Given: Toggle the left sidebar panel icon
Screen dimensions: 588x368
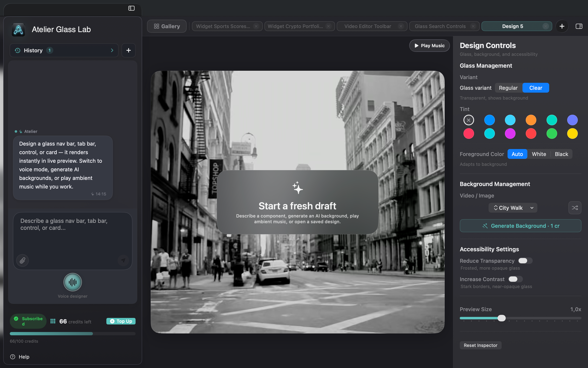Looking at the screenshot, I should (131, 8).
